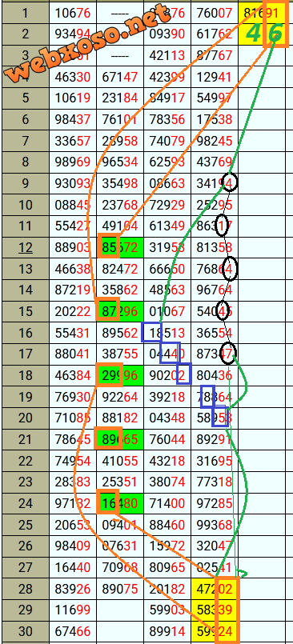Select the cell 11699 in row 29
The width and height of the screenshot is (293, 644).
coord(73,610)
